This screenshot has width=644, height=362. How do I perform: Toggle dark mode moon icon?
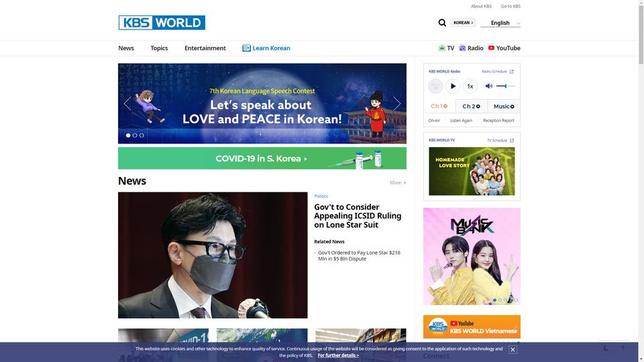pyautogui.click(x=606, y=348)
